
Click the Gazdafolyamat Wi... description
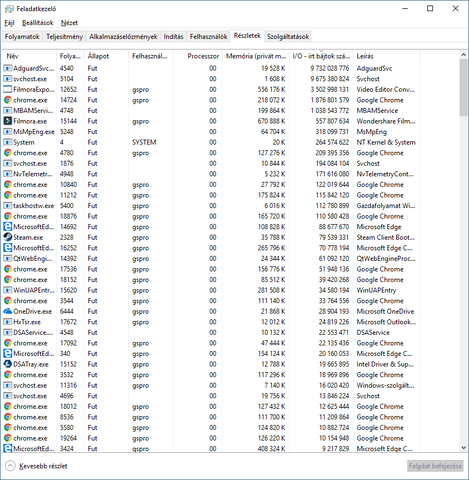[386, 206]
